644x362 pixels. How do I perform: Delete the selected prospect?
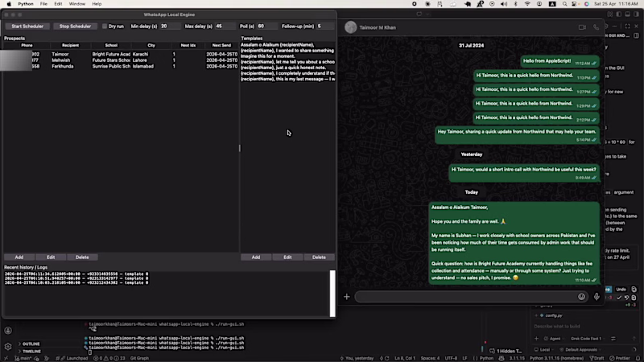pyautogui.click(x=82, y=257)
